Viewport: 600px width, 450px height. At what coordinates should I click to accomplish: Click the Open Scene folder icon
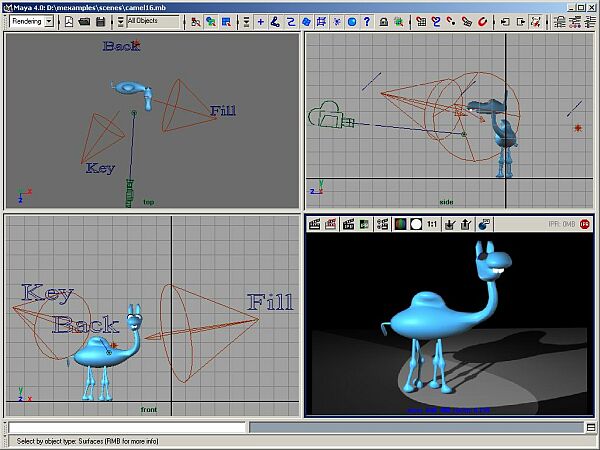pos(85,21)
